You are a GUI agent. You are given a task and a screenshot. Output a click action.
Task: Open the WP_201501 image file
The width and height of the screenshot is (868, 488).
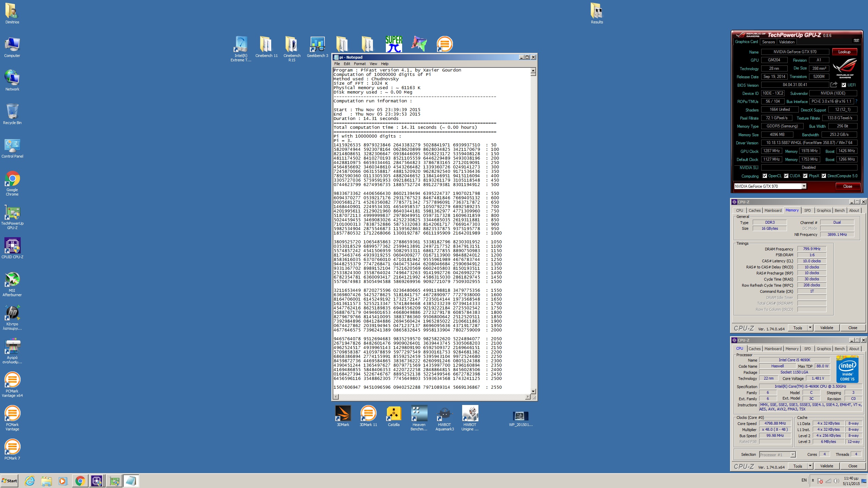pos(520,419)
